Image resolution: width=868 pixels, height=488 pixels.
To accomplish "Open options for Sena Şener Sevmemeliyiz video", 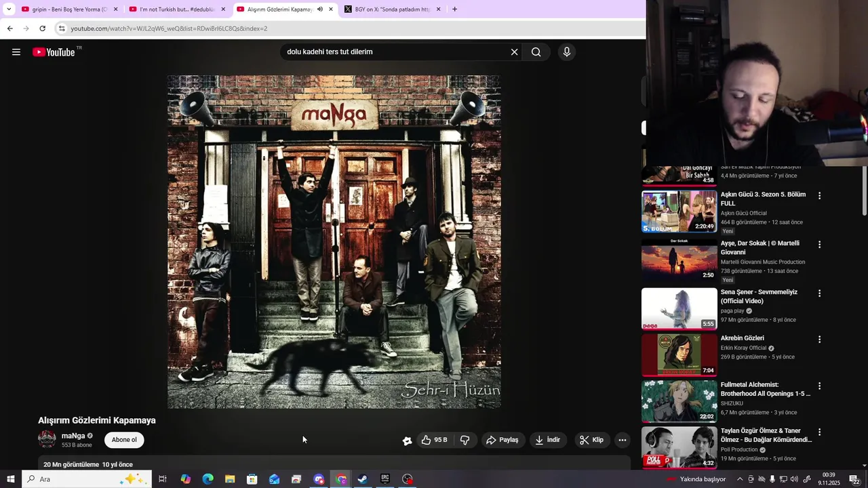I will coord(819,293).
